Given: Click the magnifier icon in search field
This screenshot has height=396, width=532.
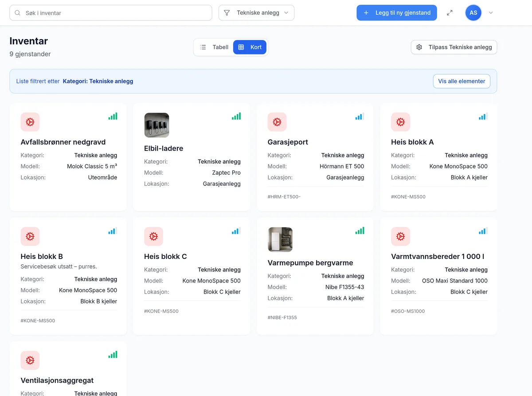Looking at the screenshot, I should [18, 13].
